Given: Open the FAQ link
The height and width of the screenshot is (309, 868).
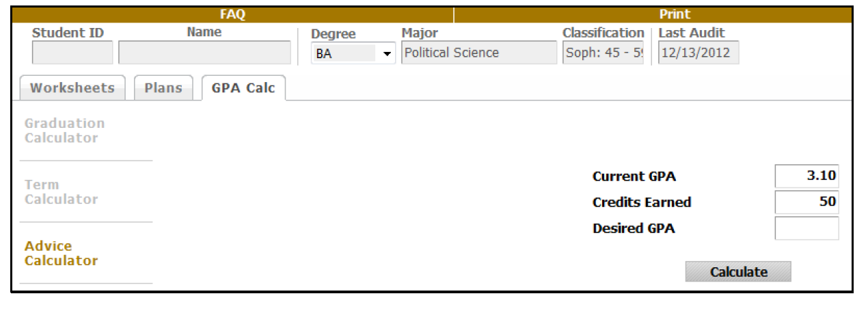Looking at the screenshot, I should (234, 14).
